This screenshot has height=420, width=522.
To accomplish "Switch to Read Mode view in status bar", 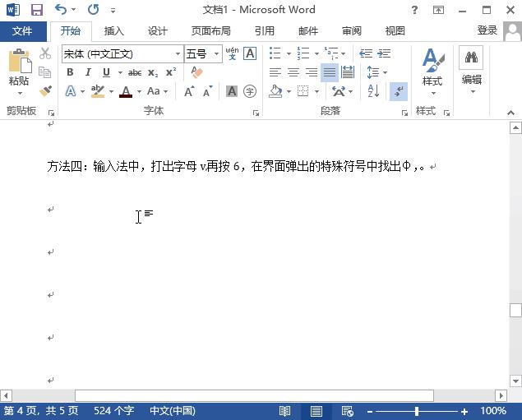I will 284,411.
